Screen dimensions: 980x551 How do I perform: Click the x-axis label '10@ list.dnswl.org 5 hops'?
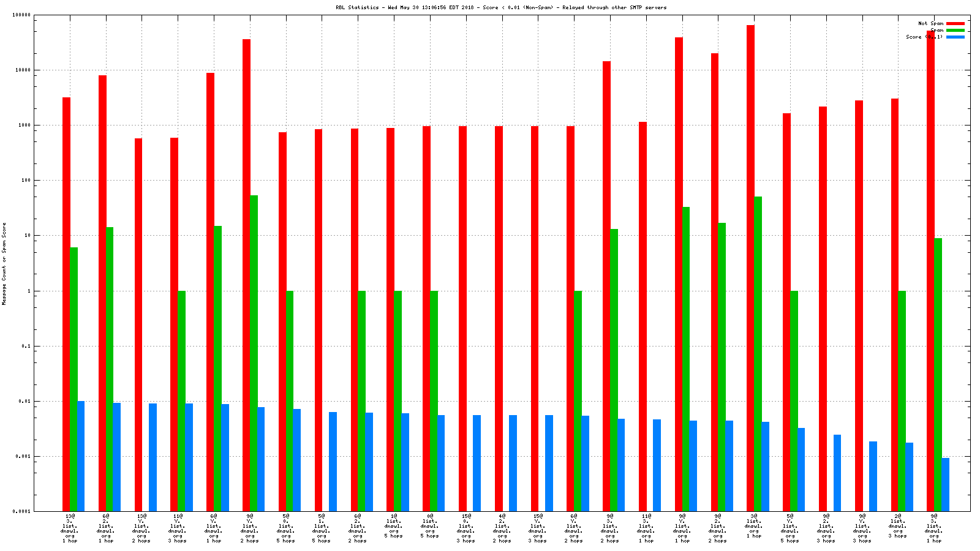pos(394,528)
